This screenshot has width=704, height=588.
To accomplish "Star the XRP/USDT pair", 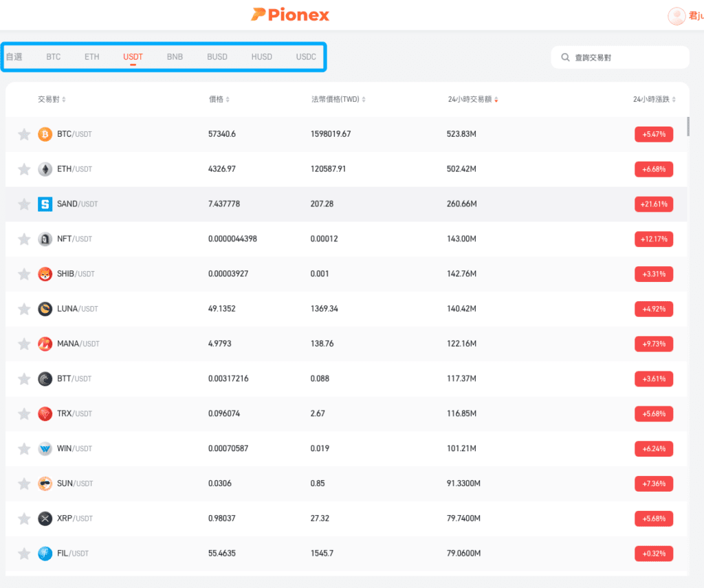I will click(x=24, y=519).
